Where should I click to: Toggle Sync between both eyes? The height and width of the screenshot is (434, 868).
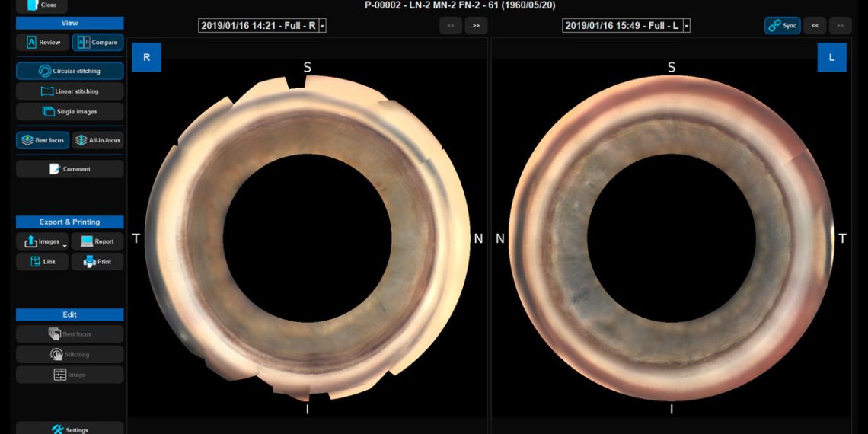782,26
